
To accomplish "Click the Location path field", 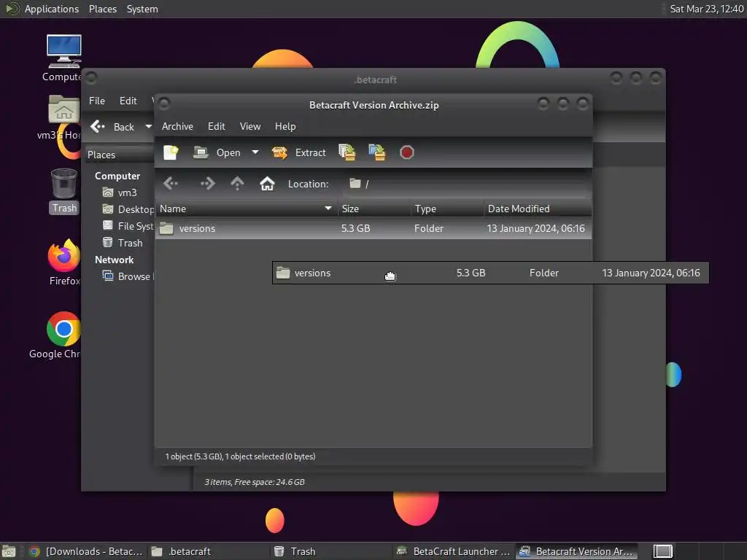I will [x=465, y=184].
